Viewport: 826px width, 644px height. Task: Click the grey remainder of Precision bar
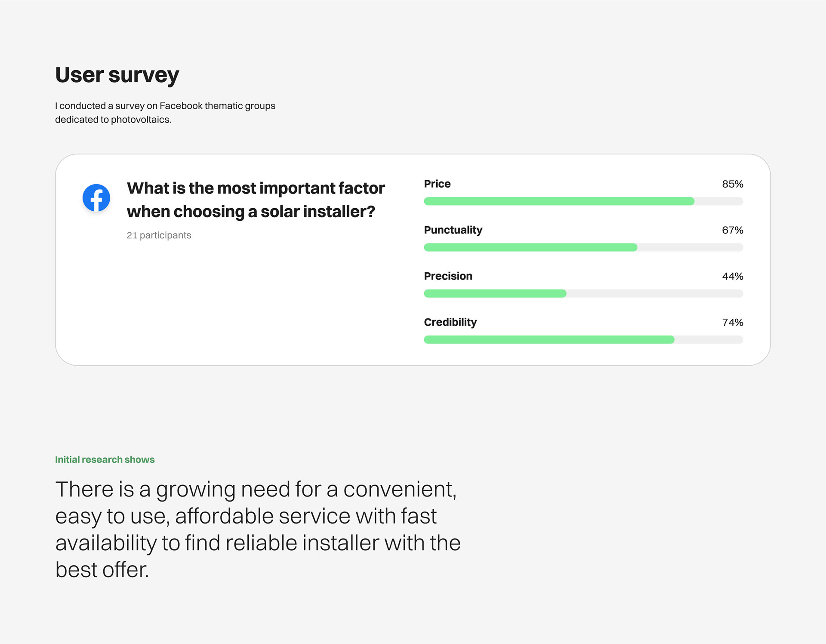tap(654, 294)
